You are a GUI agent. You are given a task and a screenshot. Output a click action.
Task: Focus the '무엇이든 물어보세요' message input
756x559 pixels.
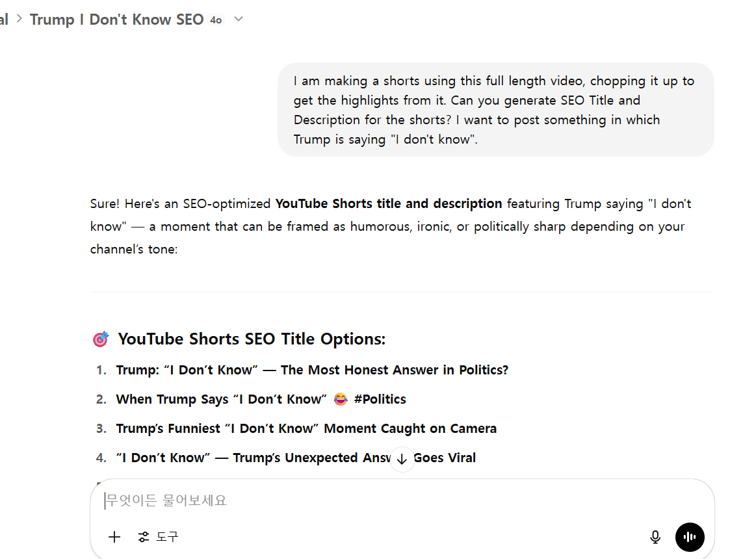(402, 500)
